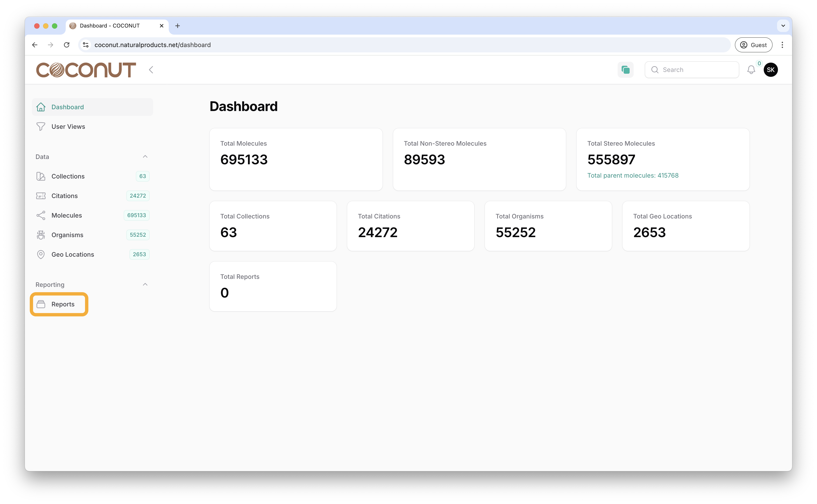Click notification count badge 0
817x504 pixels.
(759, 63)
